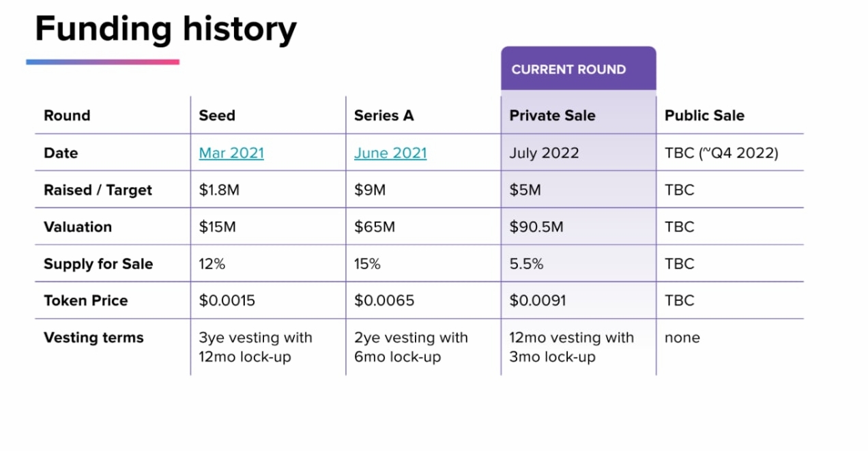This screenshot has height=451, width=868.
Task: Open the June 2021 Series A link
Action: point(390,153)
